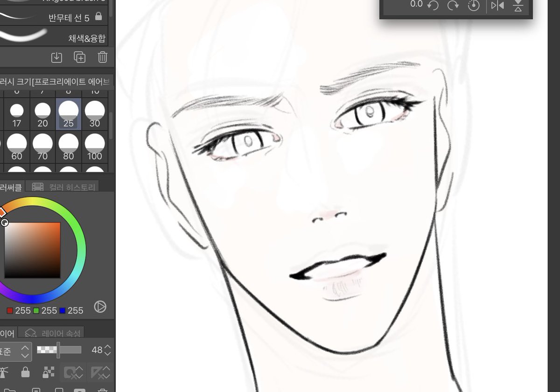Choose brush size 25
The image size is (560, 392).
coord(69,114)
